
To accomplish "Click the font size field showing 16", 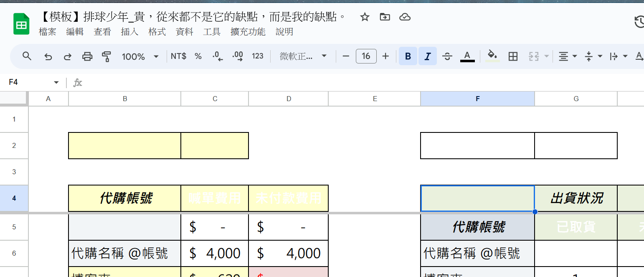I will tap(366, 56).
